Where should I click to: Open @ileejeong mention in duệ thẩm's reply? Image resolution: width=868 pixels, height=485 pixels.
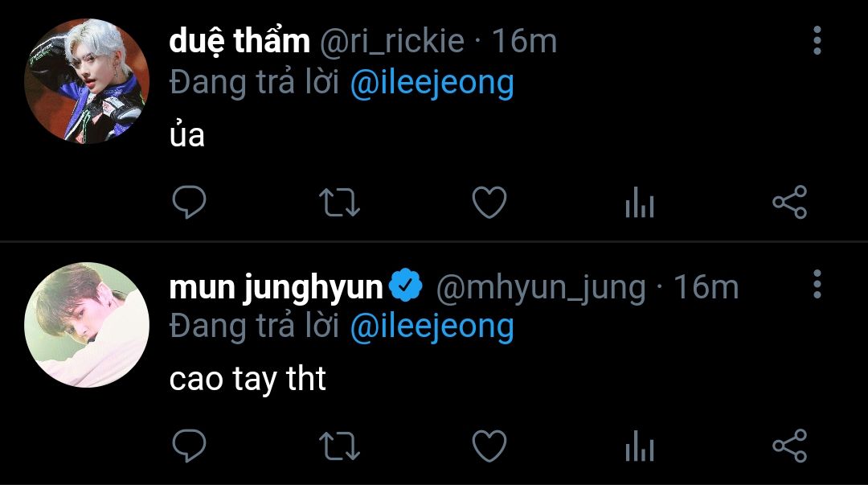[x=432, y=84]
